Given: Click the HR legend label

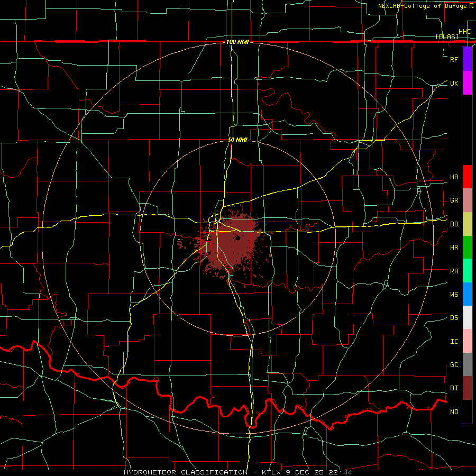Looking at the screenshot, I should [454, 248].
